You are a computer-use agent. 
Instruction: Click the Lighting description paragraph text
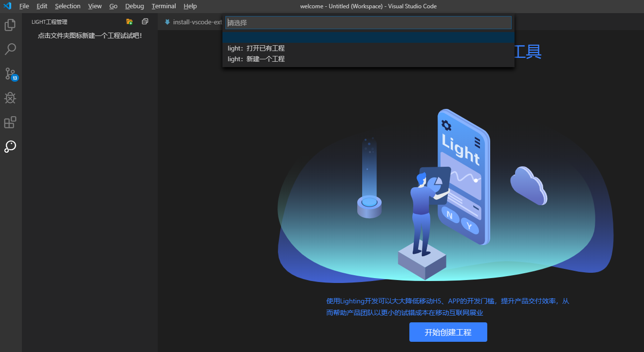click(x=447, y=307)
